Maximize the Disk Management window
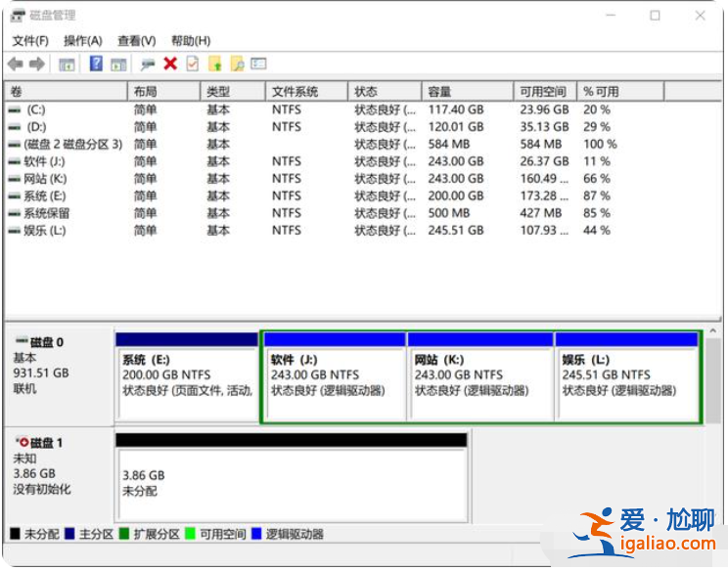The height and width of the screenshot is (570, 728). (x=656, y=16)
